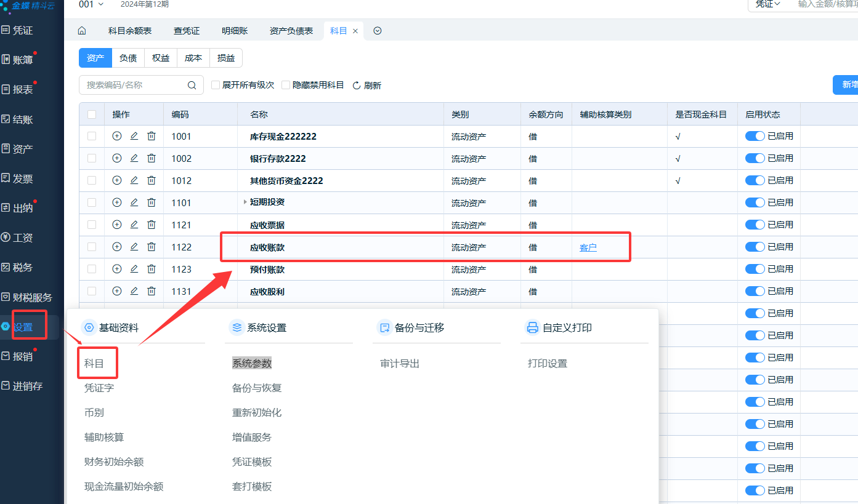Screen dimensions: 858x504
Task: Click the search magnifier icon
Action: (192, 85)
